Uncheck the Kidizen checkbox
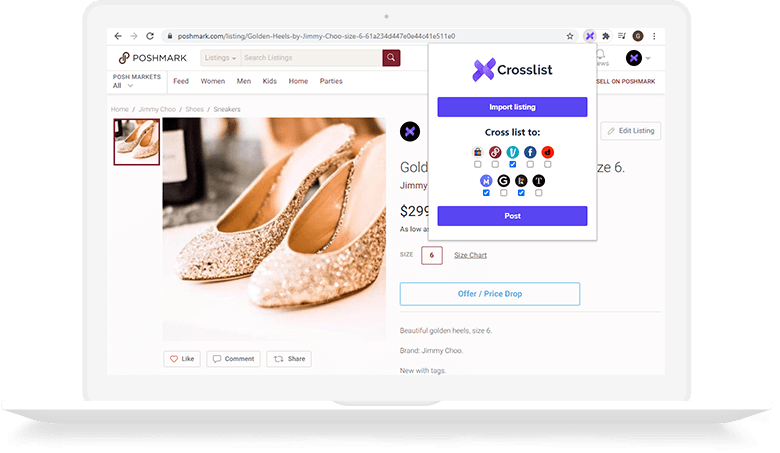 [x=521, y=193]
